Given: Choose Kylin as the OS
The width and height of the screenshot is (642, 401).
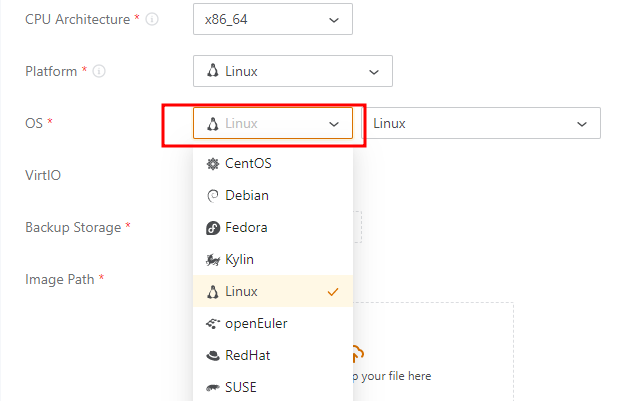Looking at the screenshot, I should [240, 259].
